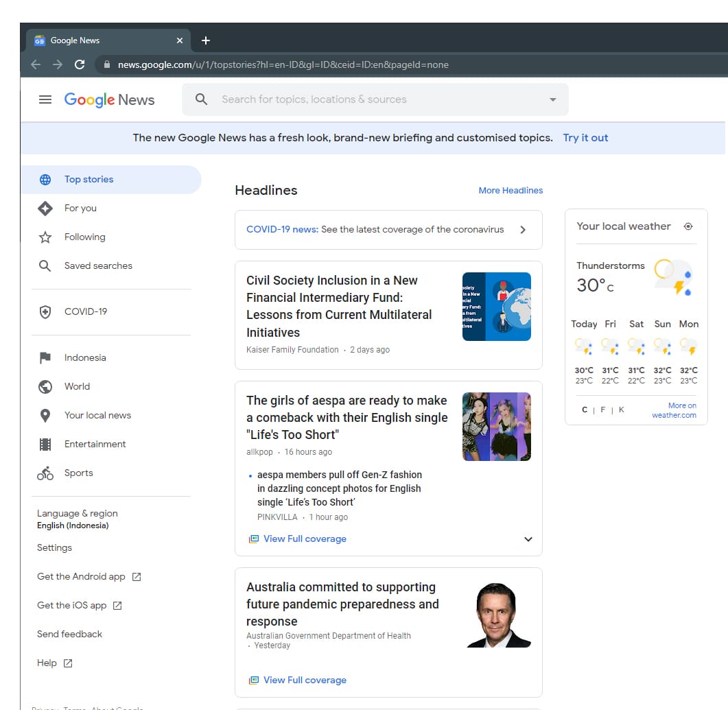The width and height of the screenshot is (728, 710).
Task: Click More Headlines link
Action: (x=510, y=190)
